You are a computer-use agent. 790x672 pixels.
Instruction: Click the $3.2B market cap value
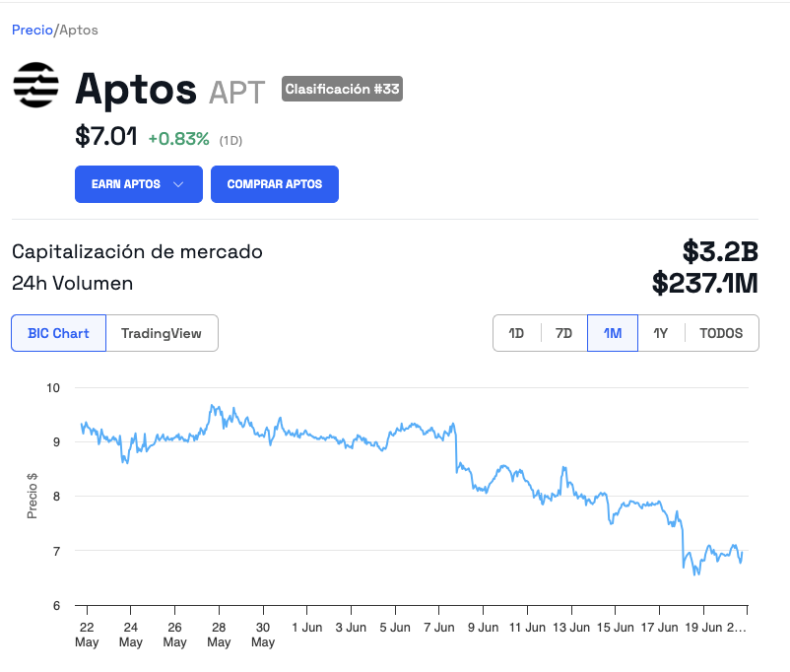coord(719,251)
